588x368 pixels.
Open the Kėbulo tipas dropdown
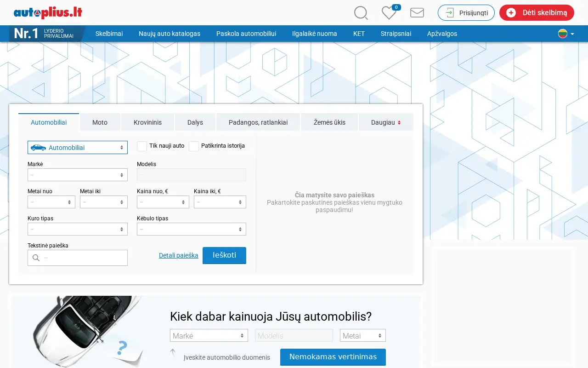coord(192,229)
